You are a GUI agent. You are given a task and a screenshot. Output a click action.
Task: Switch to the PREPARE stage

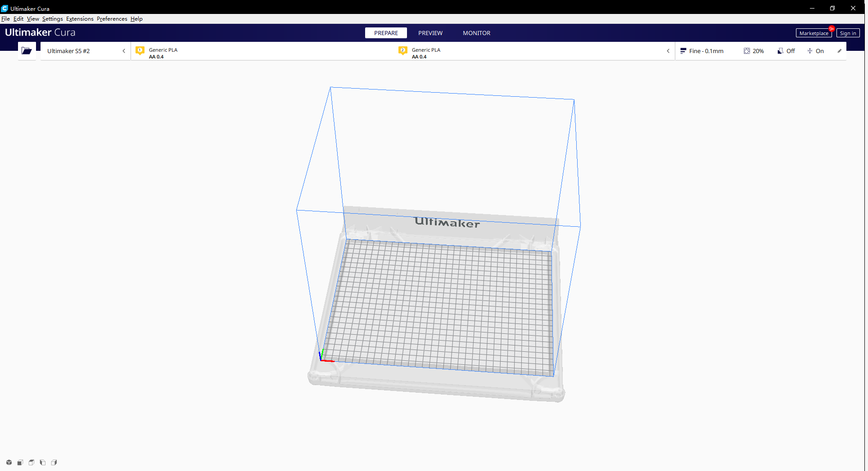(386, 33)
